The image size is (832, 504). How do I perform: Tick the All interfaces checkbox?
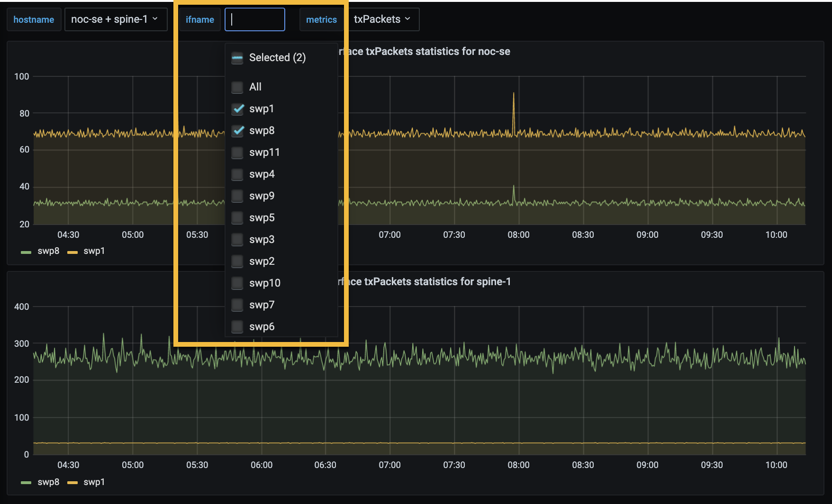[x=238, y=87]
